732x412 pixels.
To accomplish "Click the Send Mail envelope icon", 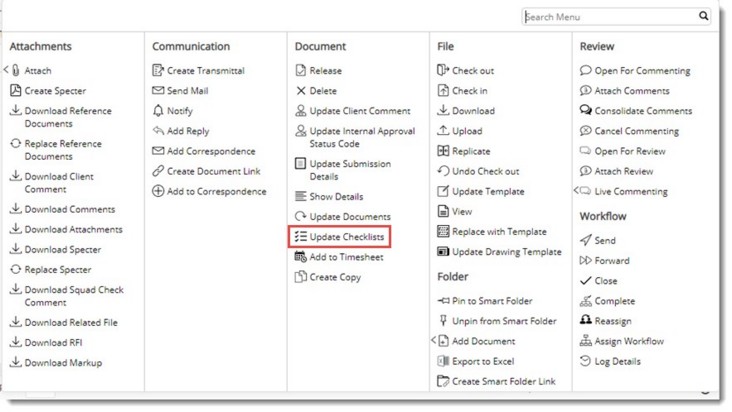I will pos(158,91).
